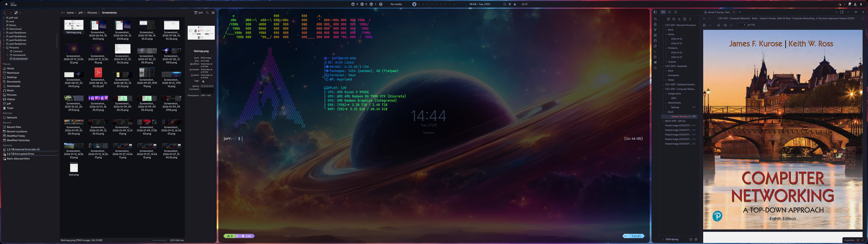Image resolution: width=868 pixels, height=244 pixels.
Task: Open the graph view icon in Obsidian ribbon
Action: [x=655, y=30]
